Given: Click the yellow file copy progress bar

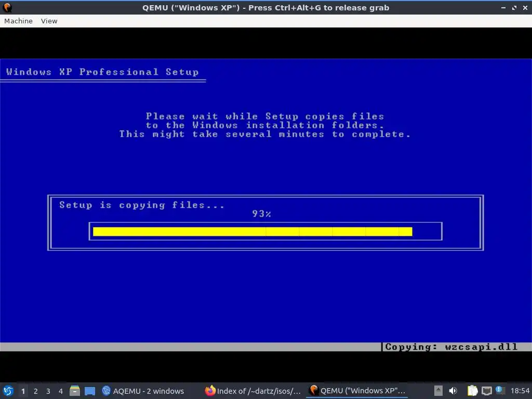Looking at the screenshot, I should (252, 231).
